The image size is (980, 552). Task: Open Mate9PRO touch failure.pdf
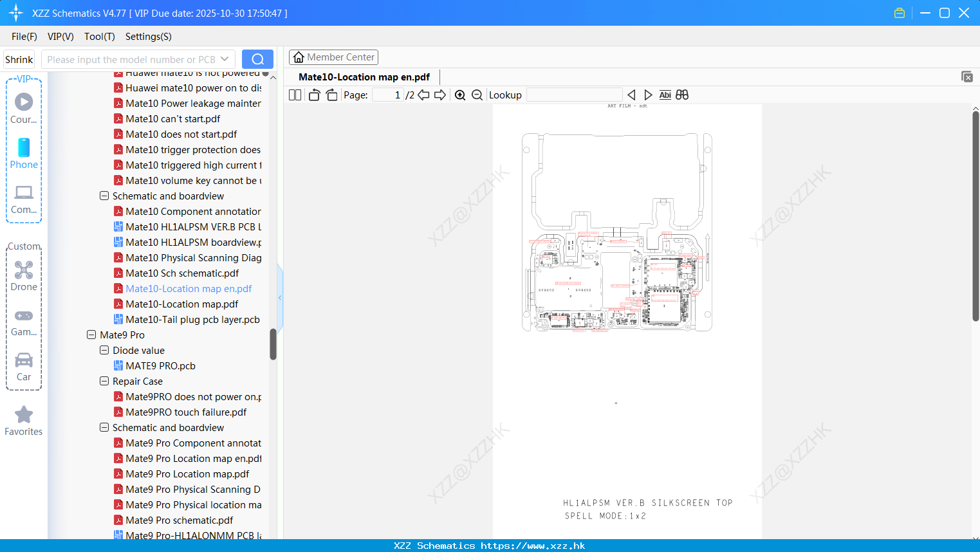180,412
